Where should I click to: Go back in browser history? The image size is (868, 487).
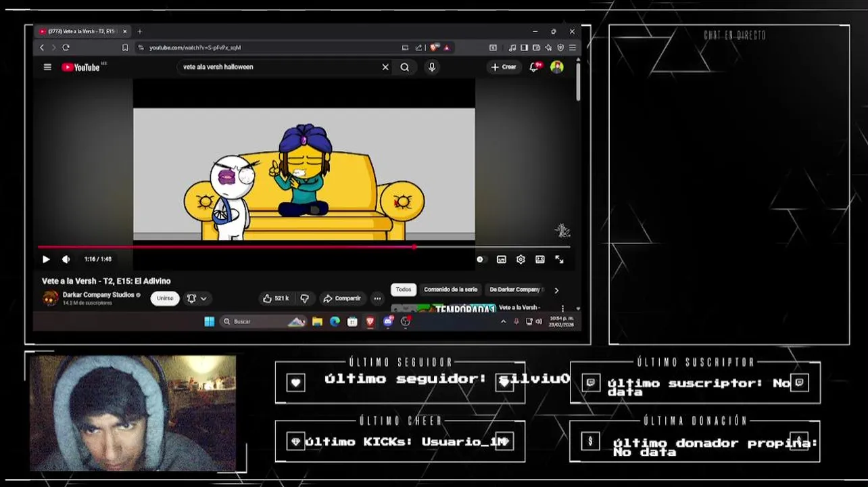(42, 47)
